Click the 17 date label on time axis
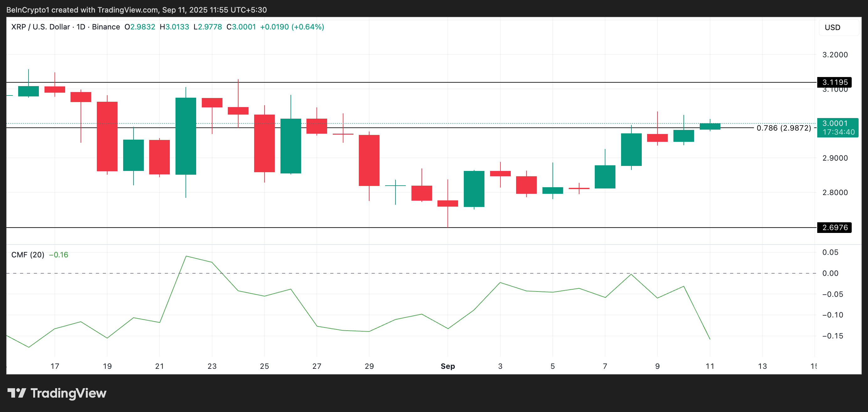868x412 pixels. pos(55,366)
